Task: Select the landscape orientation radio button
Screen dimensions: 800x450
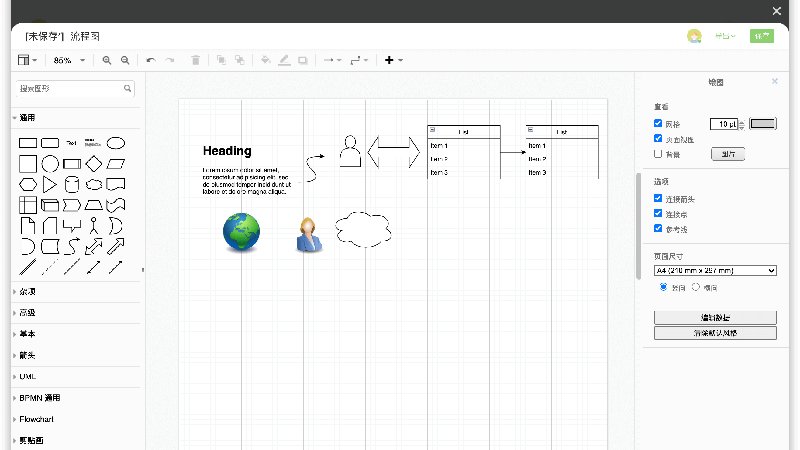Action: click(x=695, y=287)
